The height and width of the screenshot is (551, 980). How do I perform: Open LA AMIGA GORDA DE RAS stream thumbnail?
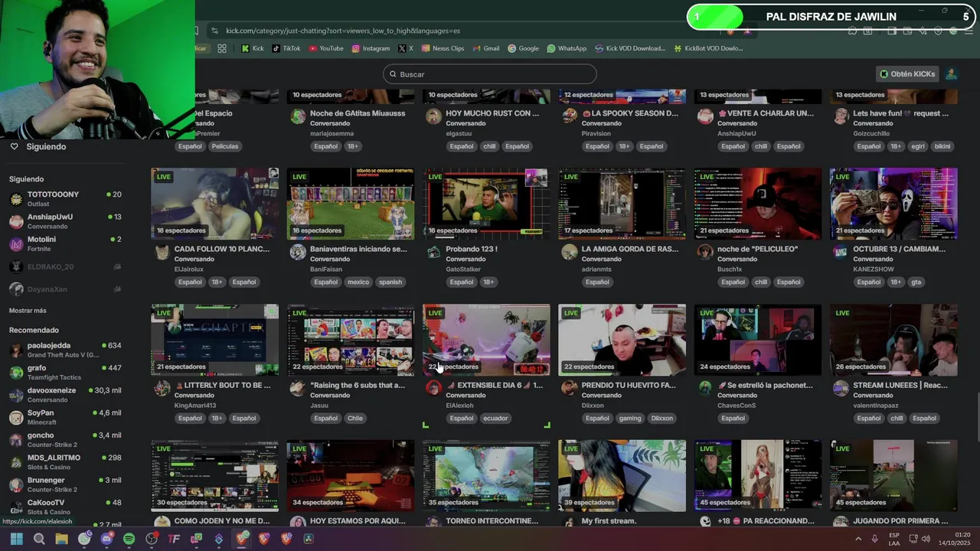(x=622, y=204)
